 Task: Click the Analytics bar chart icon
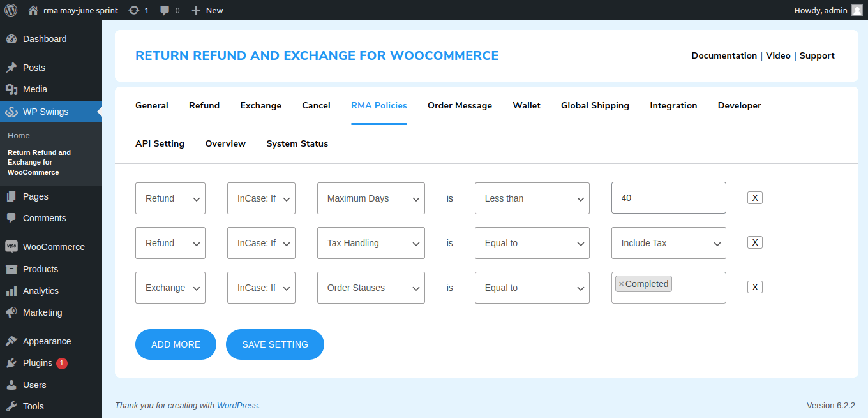click(11, 291)
